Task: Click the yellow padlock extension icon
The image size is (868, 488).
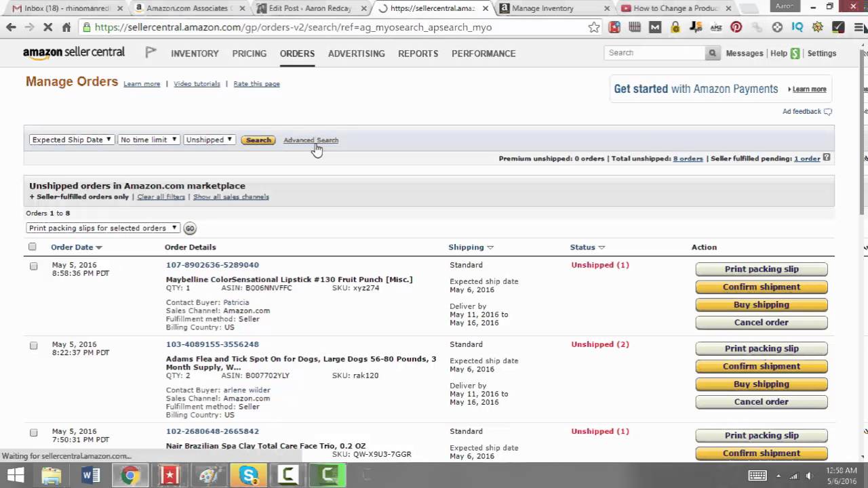Action: coord(675,27)
